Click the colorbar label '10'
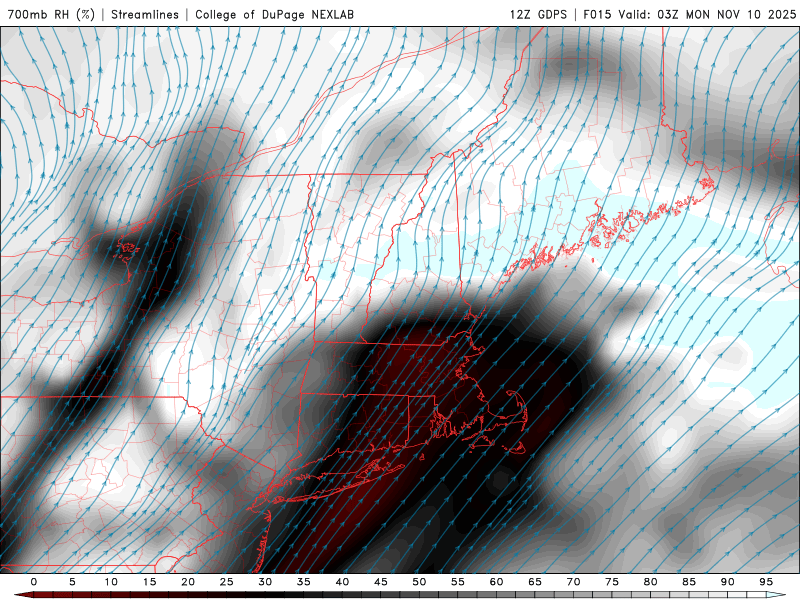 (111, 582)
